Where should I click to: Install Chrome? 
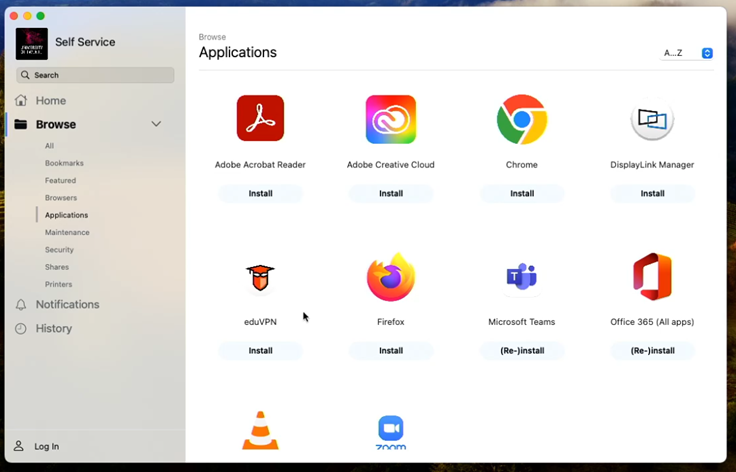(521, 193)
